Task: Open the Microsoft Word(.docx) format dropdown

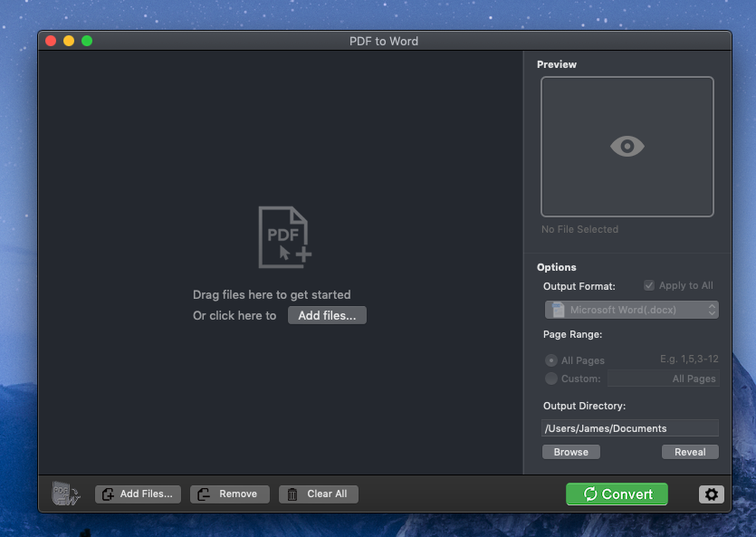Action: point(632,310)
